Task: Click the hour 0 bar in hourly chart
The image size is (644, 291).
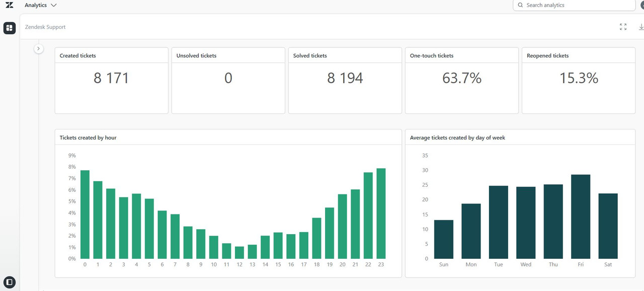Action: [x=85, y=214]
